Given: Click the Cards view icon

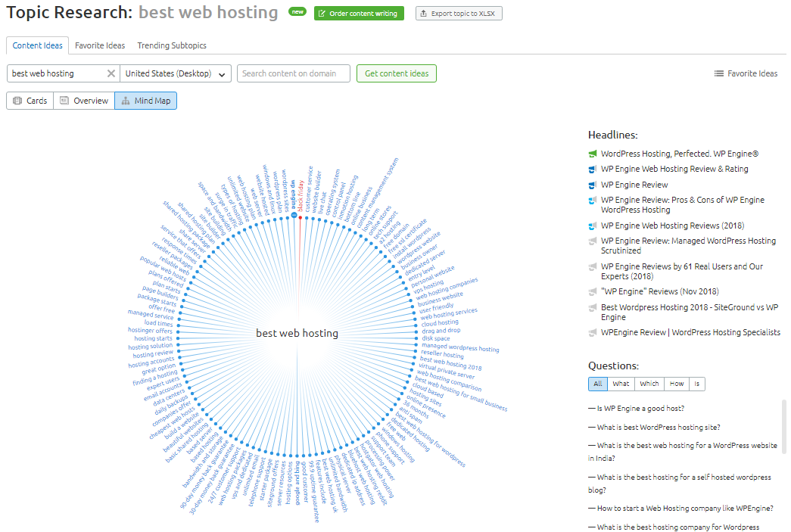Looking at the screenshot, I should pos(17,101).
